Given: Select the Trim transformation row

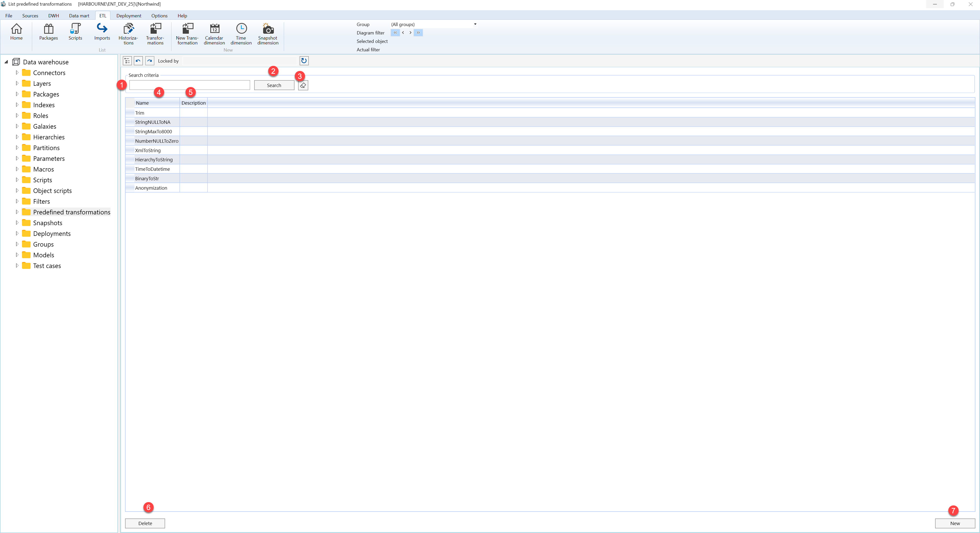Looking at the screenshot, I should [550, 113].
